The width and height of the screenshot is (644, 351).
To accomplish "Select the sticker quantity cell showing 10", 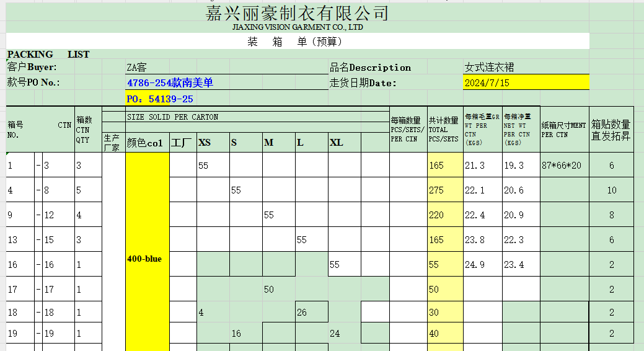I will pos(611,190).
